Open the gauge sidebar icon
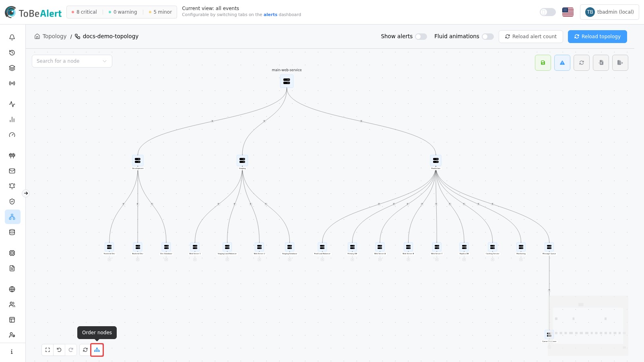 pyautogui.click(x=12, y=135)
